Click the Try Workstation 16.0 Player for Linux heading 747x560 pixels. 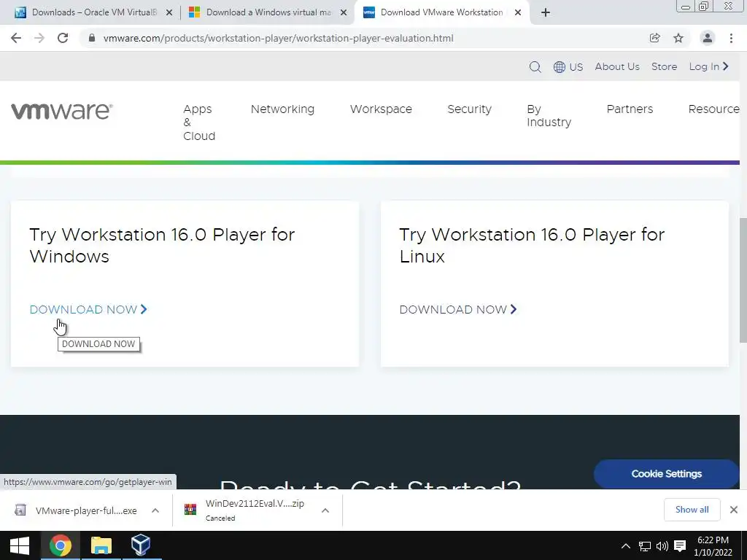tap(532, 245)
